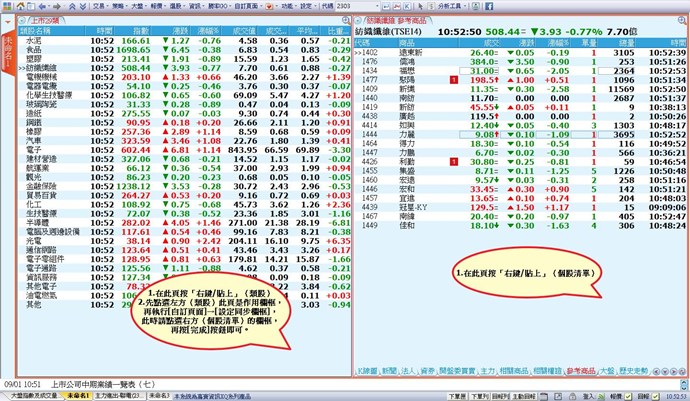690x401 pixels.
Task: Open the 大盤指數及成交量 page tab
Action: click(x=33, y=396)
